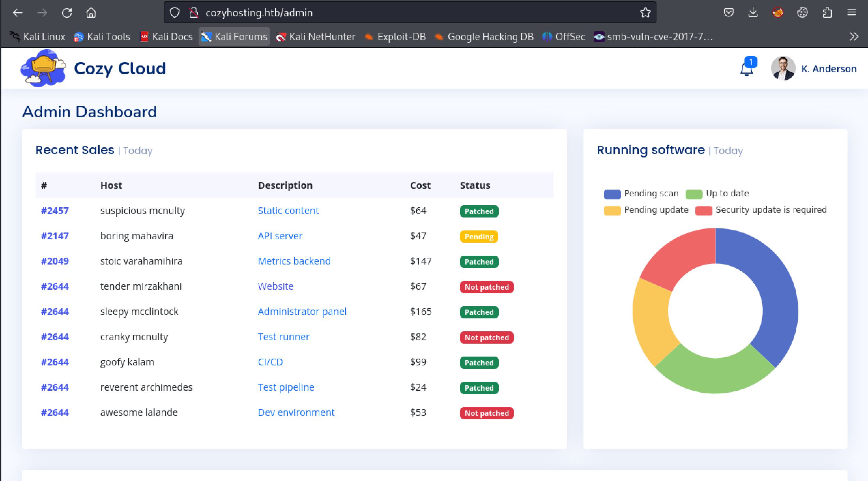Open the Exploit-DB bookmark
This screenshot has height=481, width=868.
[x=395, y=36]
